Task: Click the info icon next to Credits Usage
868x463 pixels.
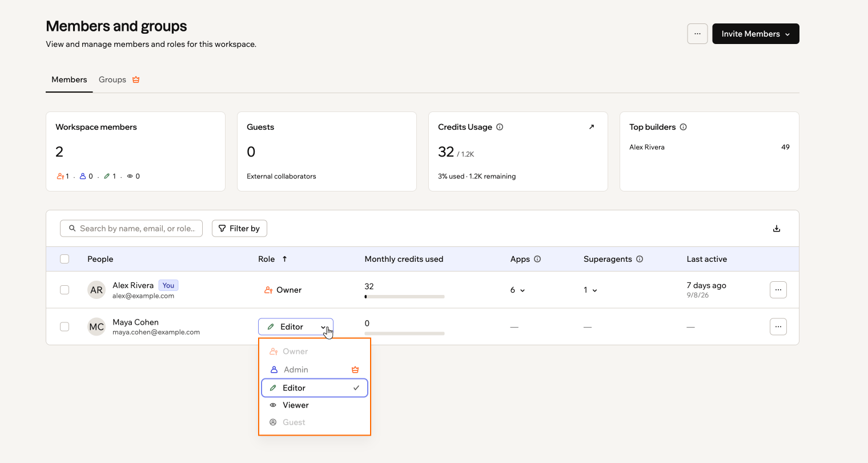Action: 500,127
